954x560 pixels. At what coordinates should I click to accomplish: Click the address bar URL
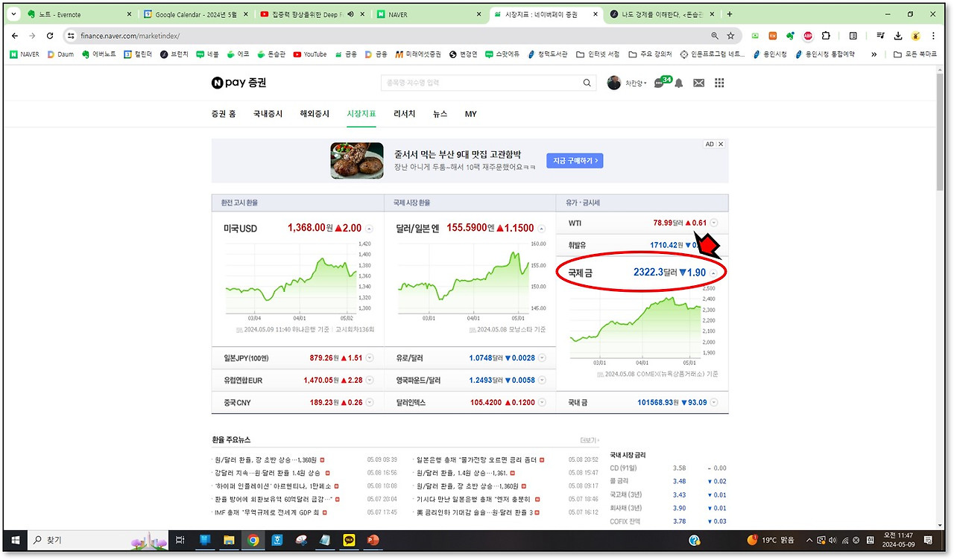tap(130, 36)
